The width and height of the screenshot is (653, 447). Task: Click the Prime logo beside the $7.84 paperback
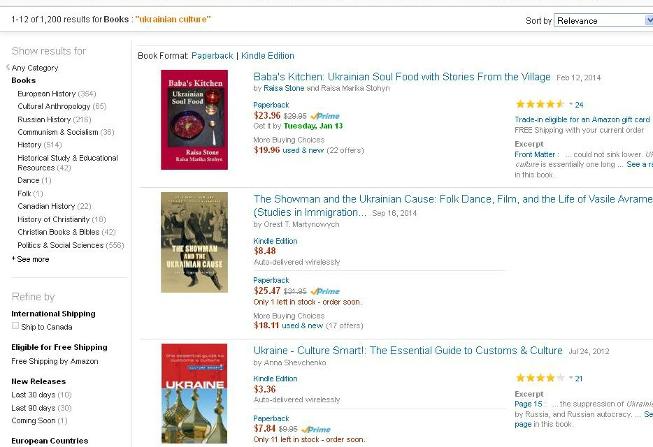(x=316, y=429)
